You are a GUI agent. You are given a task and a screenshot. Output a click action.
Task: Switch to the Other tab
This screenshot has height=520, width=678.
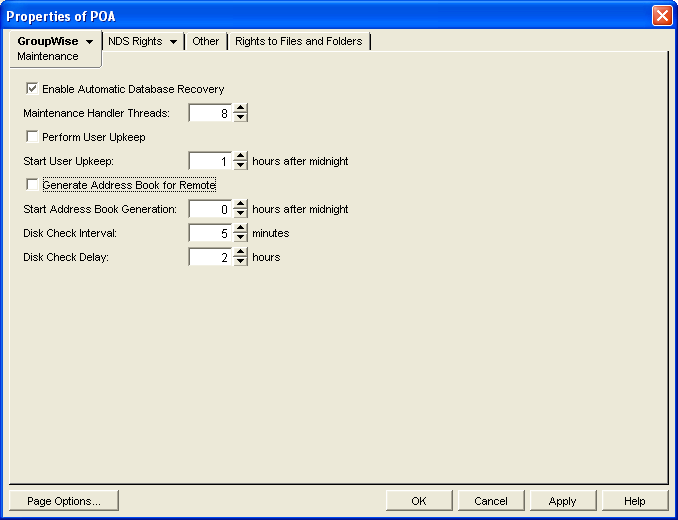tap(205, 41)
